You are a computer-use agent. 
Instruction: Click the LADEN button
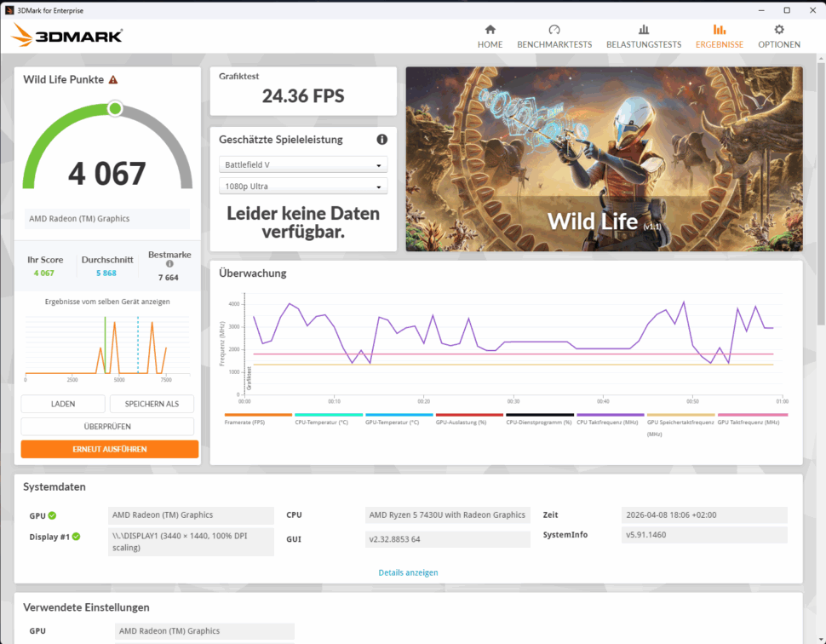click(x=63, y=404)
